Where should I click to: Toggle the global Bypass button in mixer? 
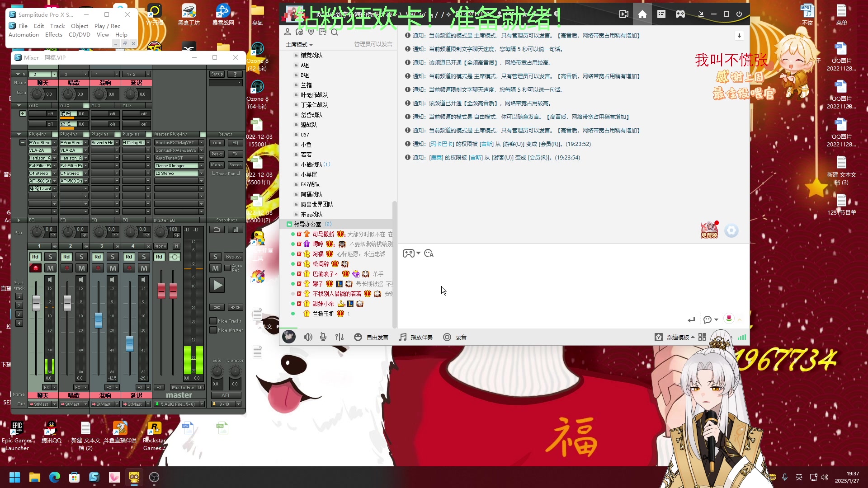[234, 257]
